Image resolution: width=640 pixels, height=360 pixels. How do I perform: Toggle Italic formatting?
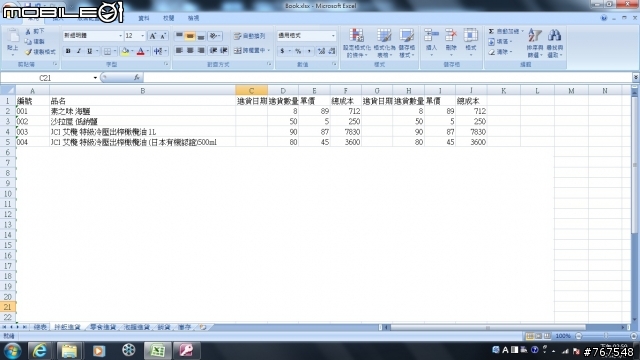pyautogui.click(x=78, y=51)
